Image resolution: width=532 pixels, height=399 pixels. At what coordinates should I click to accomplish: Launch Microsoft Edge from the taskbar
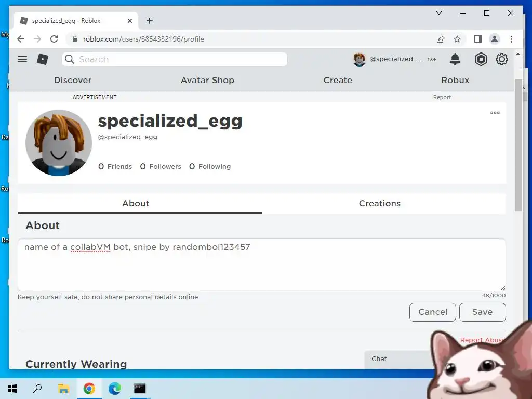[115, 389]
